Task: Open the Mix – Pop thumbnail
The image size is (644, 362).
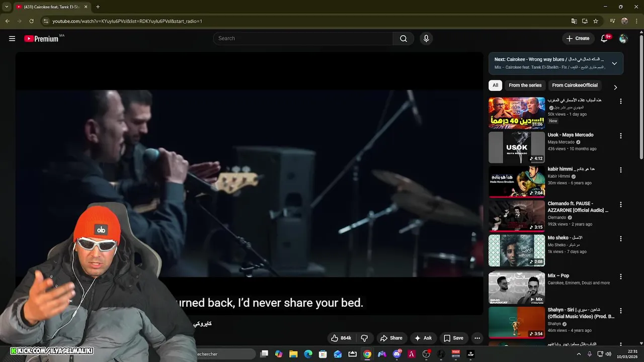Action: pyautogui.click(x=517, y=288)
